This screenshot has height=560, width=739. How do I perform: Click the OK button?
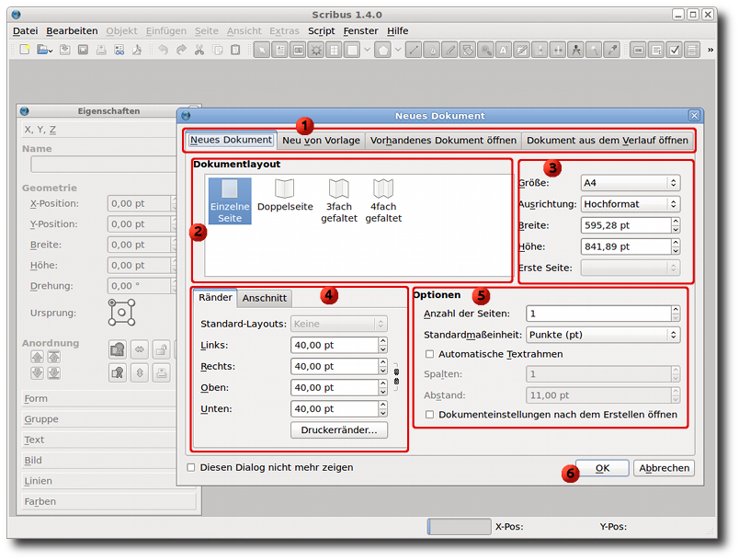click(602, 468)
